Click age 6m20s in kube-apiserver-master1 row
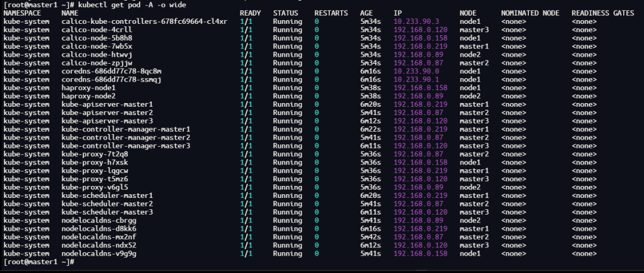 (x=370, y=104)
